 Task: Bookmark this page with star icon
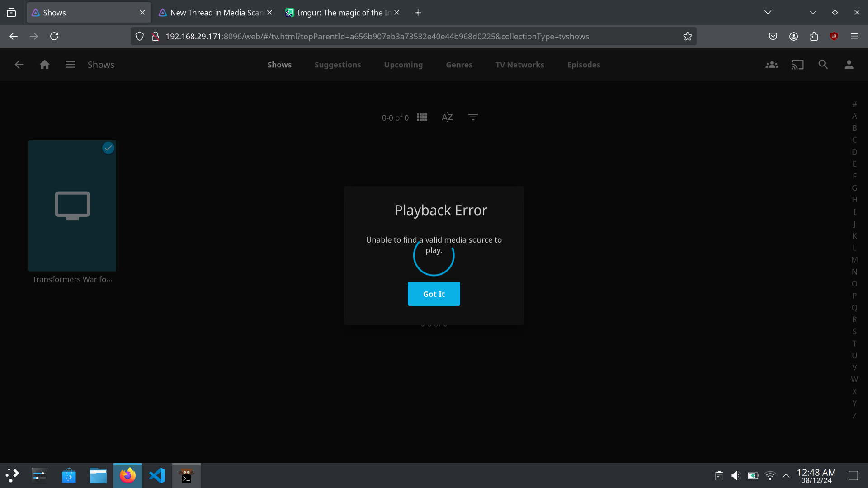click(x=687, y=37)
